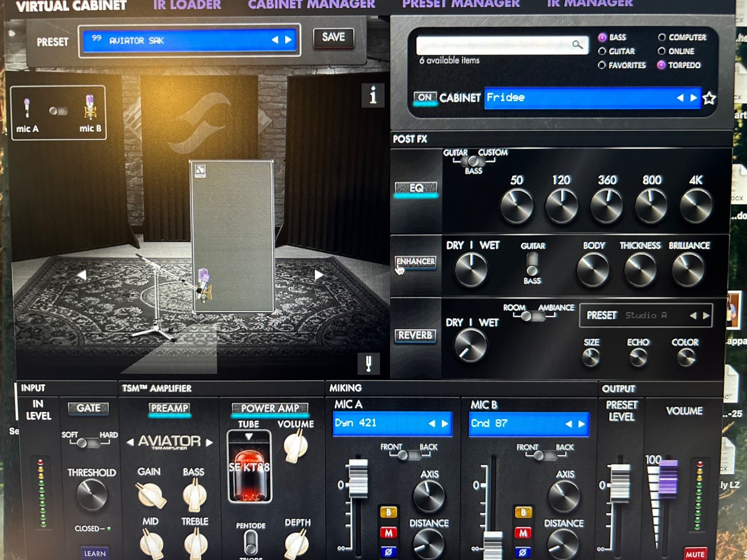Select the BASS radio button
The height and width of the screenshot is (560, 747).
coord(602,37)
